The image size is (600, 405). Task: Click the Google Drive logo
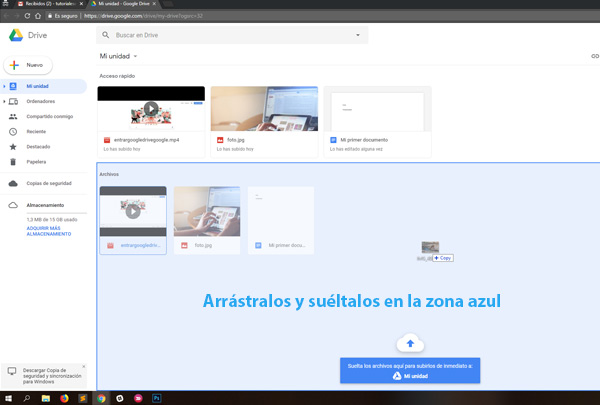16,35
